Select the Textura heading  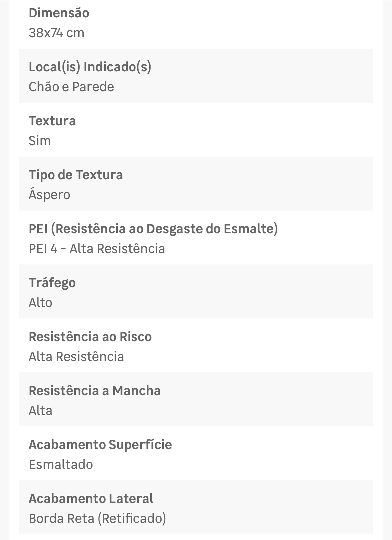52,121
